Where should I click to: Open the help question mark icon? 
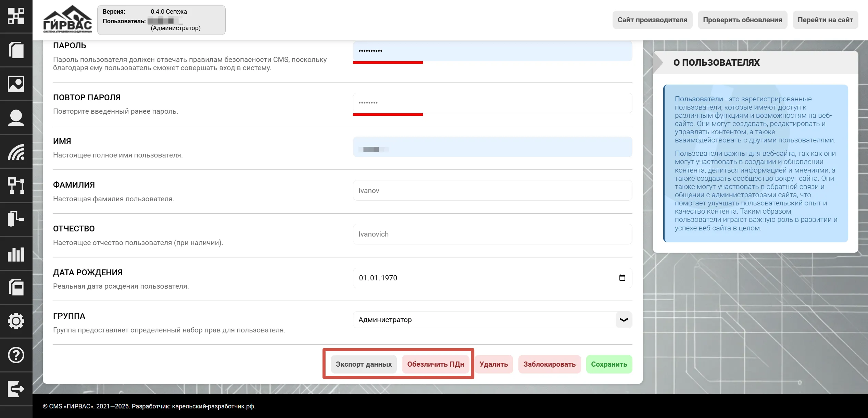16,355
